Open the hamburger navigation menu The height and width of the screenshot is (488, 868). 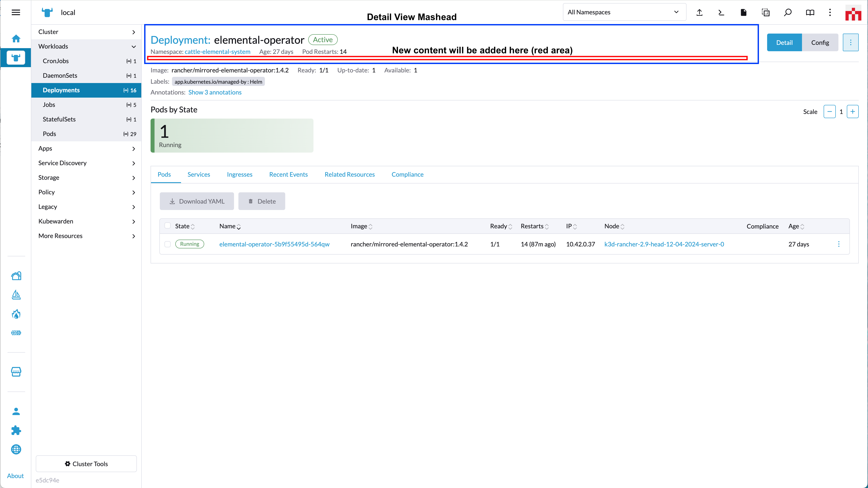pos(16,12)
